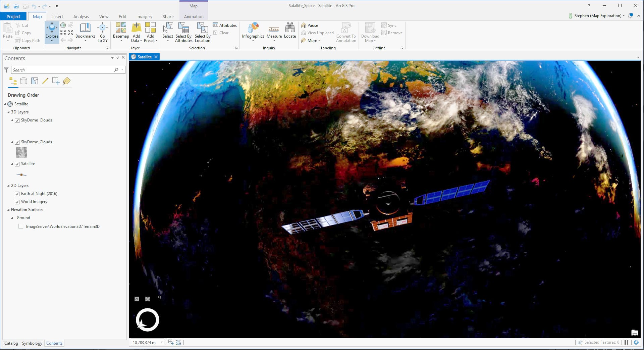The height and width of the screenshot is (350, 644).
Task: Click the navigator compass control
Action: [148, 320]
